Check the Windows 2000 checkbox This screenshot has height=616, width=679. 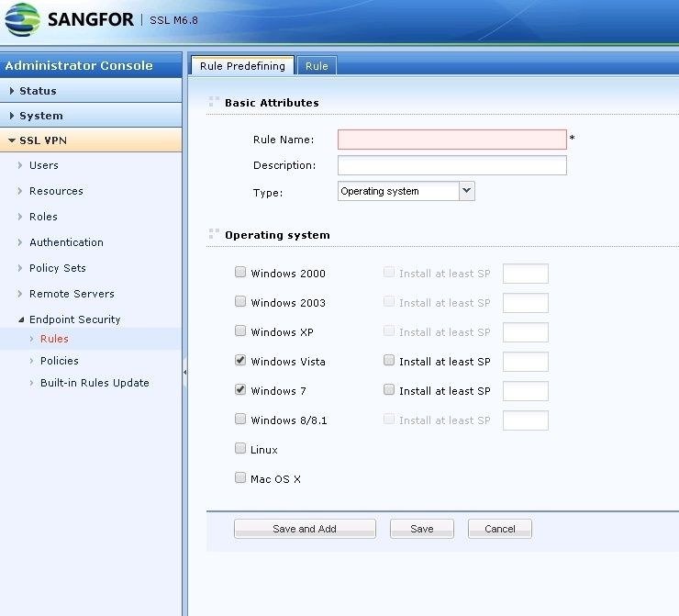click(240, 272)
